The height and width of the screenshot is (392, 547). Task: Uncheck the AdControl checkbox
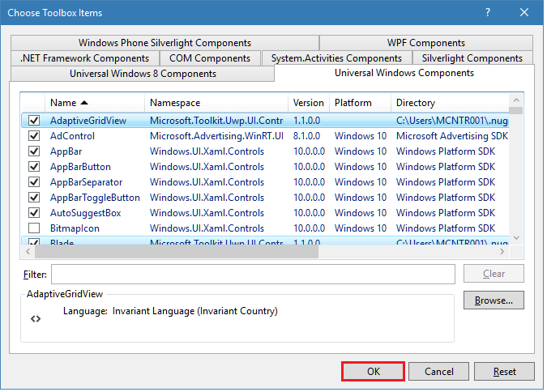point(34,136)
